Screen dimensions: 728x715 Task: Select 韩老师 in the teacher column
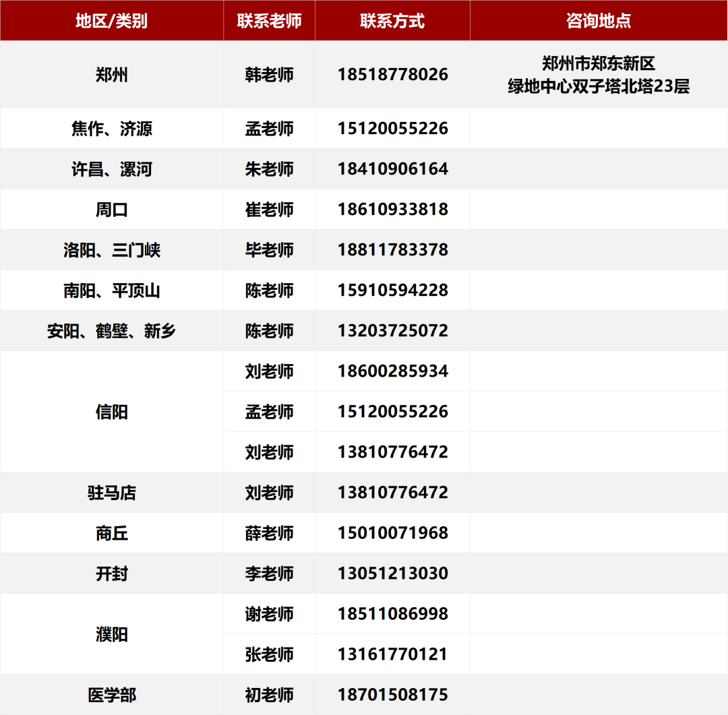pos(269,75)
